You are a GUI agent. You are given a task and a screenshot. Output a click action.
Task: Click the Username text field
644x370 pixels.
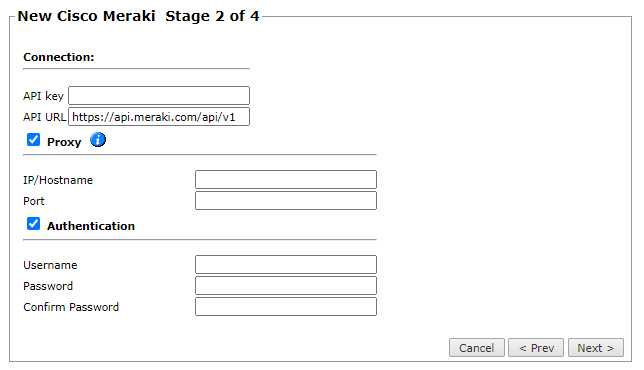click(x=286, y=264)
